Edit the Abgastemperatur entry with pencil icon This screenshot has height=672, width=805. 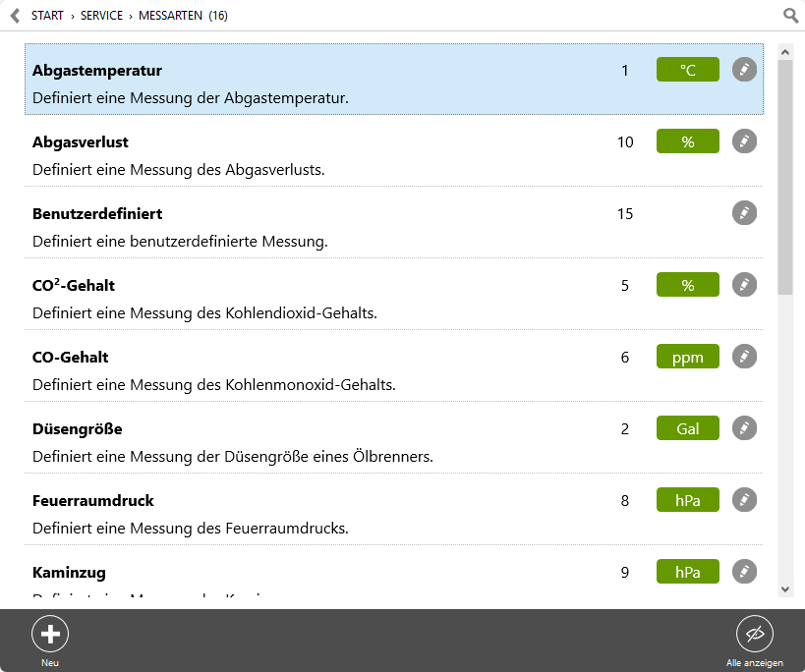[x=744, y=69]
